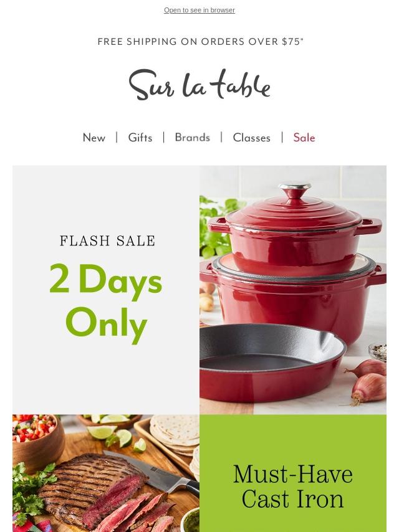The width and height of the screenshot is (399, 532).
Task: Go to the Gifts section
Action: point(140,138)
